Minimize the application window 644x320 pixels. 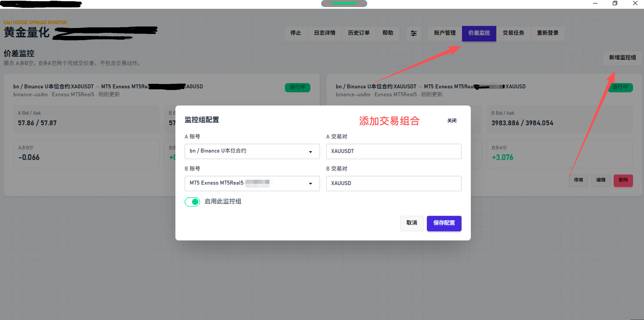[x=595, y=4]
